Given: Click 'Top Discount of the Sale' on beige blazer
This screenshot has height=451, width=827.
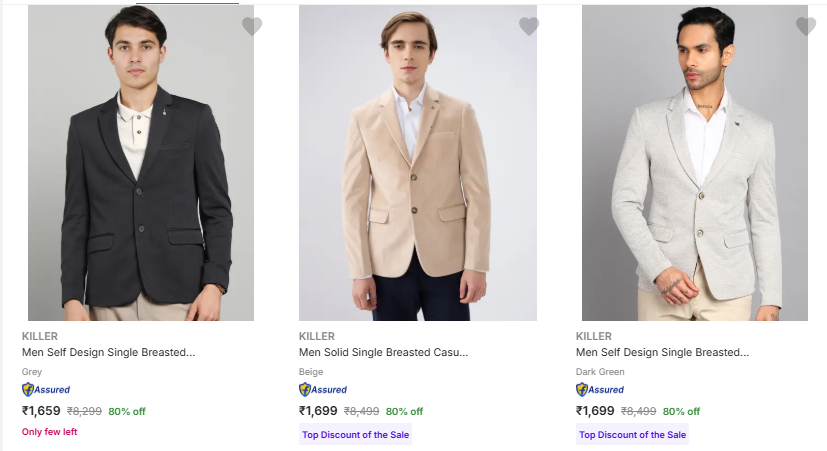Looking at the screenshot, I should [x=355, y=435].
